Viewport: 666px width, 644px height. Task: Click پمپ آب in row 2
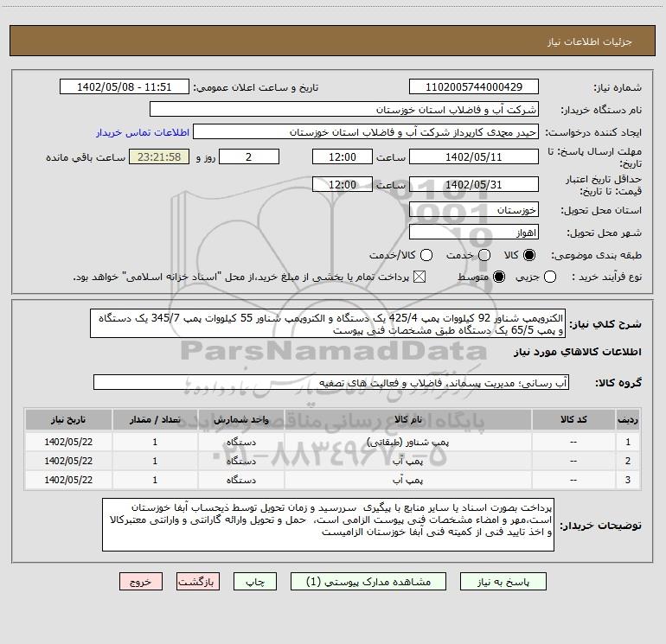click(x=407, y=461)
